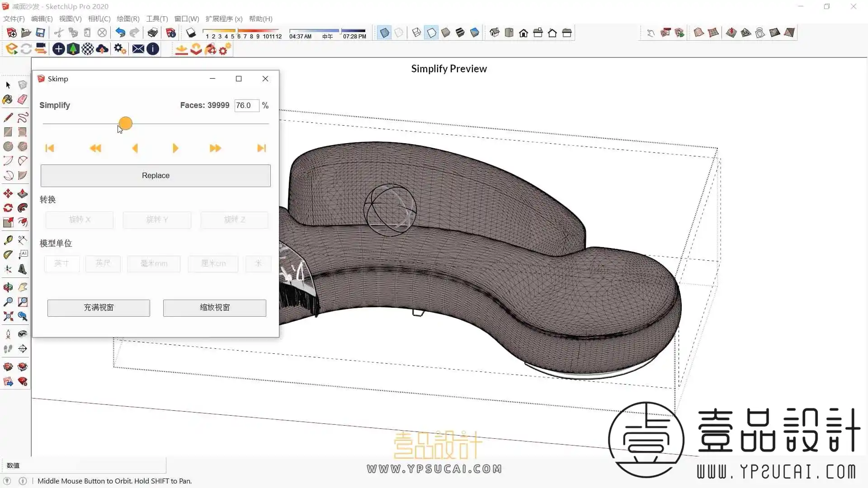Select the Look Around eye tool

click(23, 334)
